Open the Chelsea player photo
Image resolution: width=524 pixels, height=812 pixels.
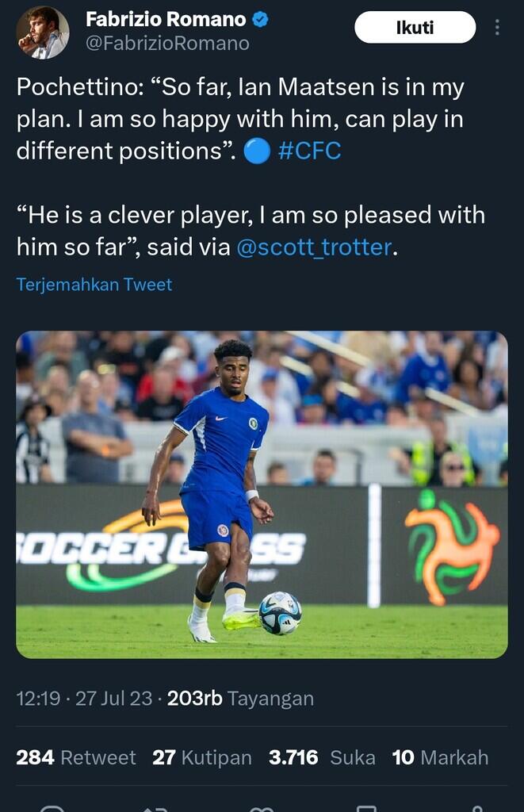pos(262,494)
